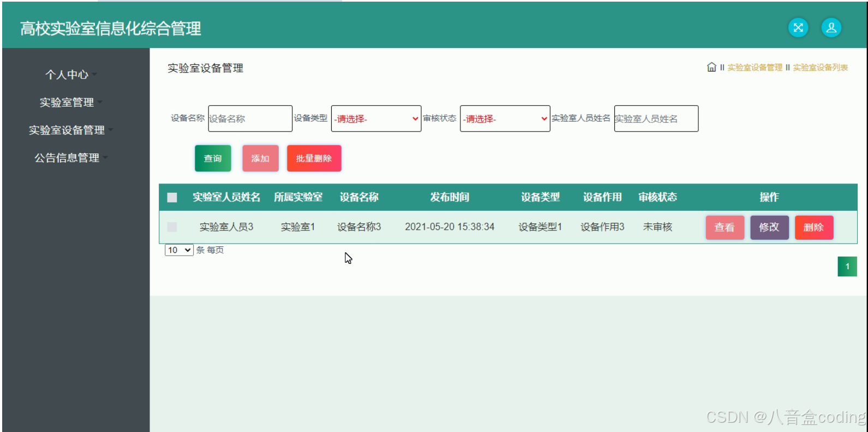This screenshot has width=868, height=432.
Task: Open the 审核状态 dropdown filter
Action: (x=505, y=119)
